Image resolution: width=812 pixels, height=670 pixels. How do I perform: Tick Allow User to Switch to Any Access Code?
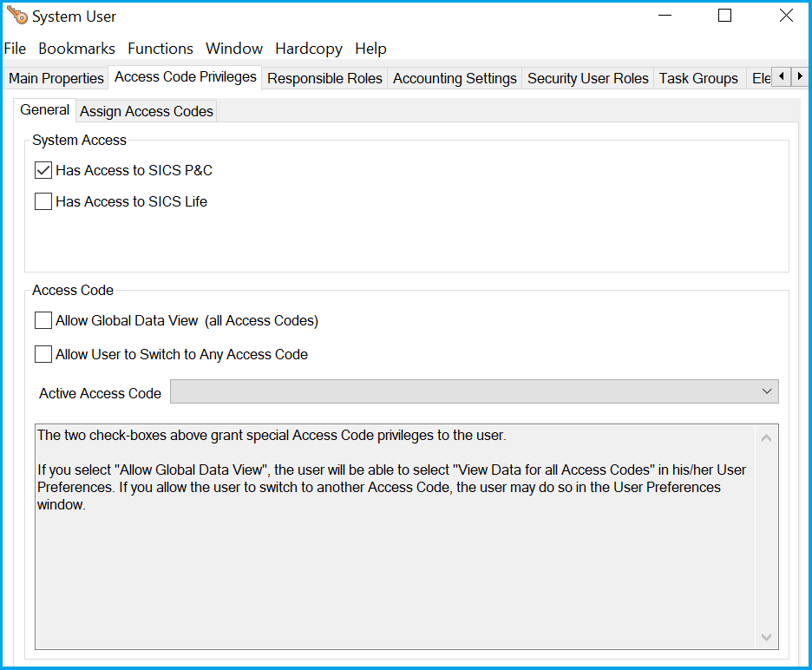tap(43, 354)
